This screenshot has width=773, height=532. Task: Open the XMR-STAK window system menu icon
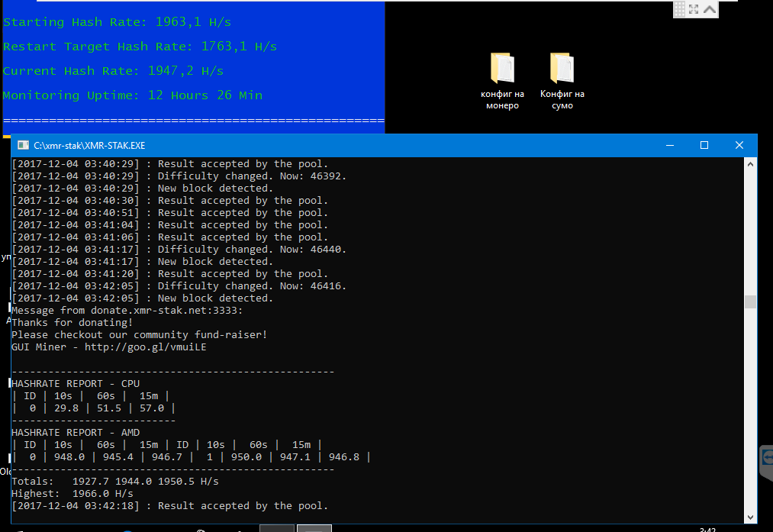23,145
